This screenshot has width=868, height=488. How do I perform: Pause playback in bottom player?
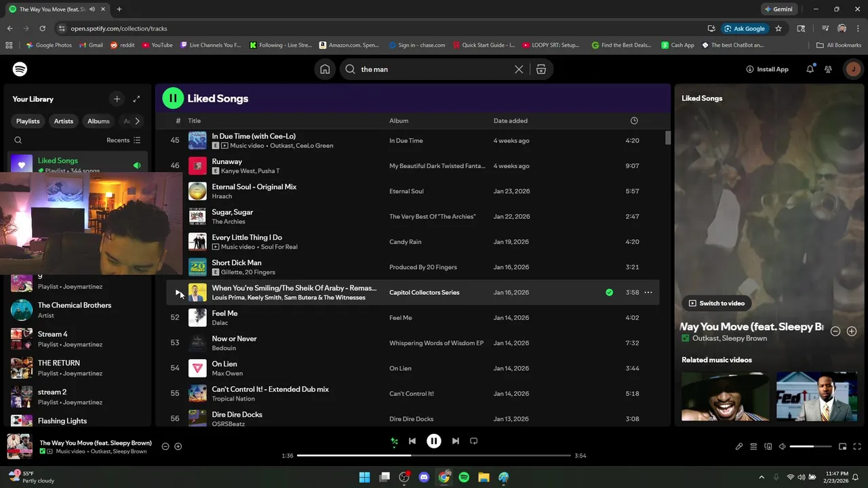coord(434,441)
